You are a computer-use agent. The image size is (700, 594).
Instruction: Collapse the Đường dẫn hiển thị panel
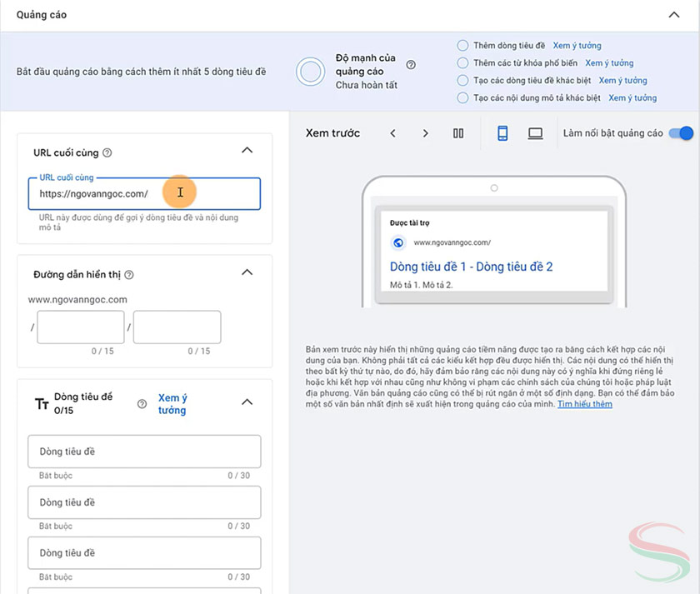point(247,272)
